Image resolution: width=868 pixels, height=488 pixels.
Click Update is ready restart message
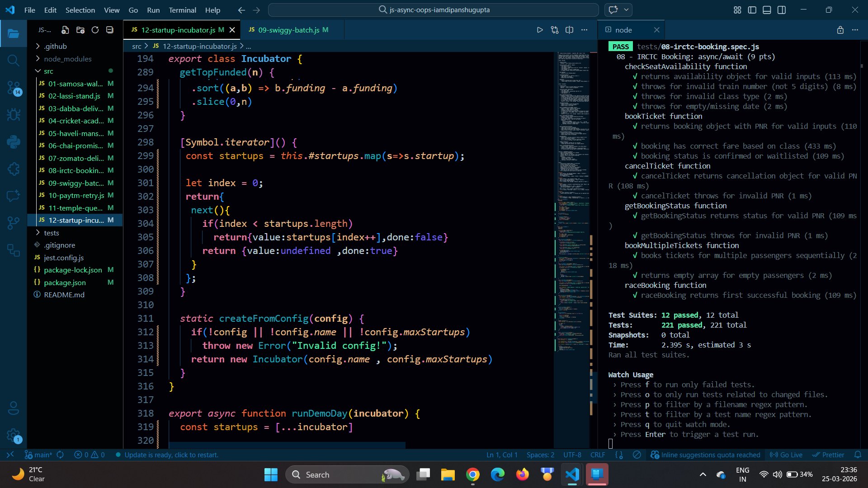[171, 455]
